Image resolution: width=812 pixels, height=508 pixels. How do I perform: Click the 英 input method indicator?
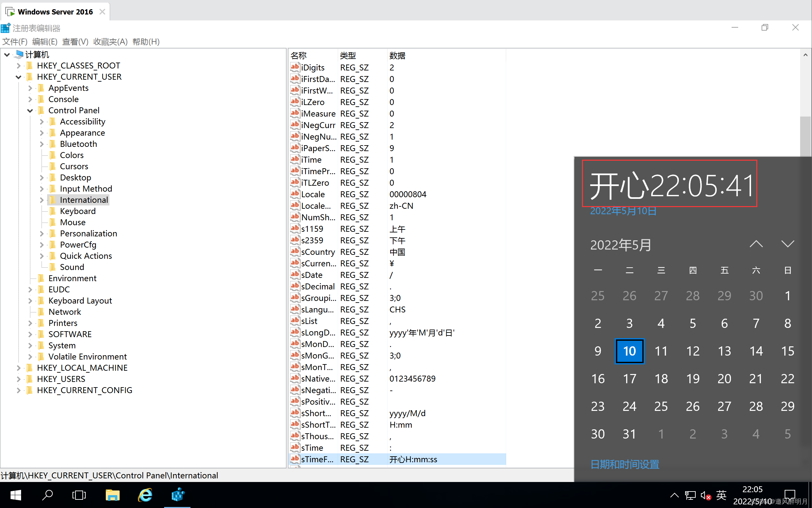pos(721,495)
